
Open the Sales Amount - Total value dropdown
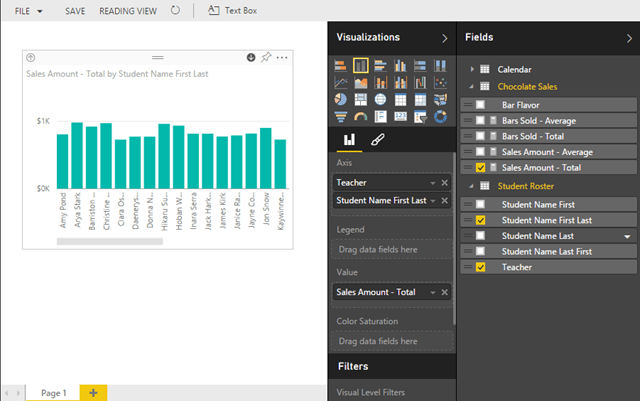[433, 291]
